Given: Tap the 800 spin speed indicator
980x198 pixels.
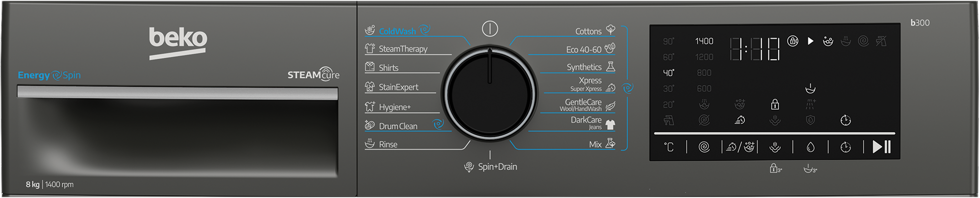Looking at the screenshot, I should click(x=704, y=73).
